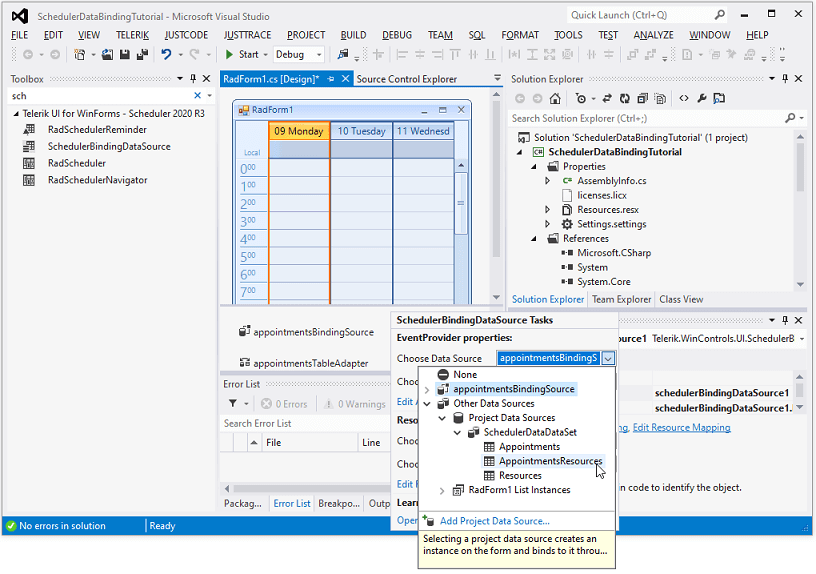Click the Quick Launch search magnifier icon
816x574 pixels.
coord(719,15)
